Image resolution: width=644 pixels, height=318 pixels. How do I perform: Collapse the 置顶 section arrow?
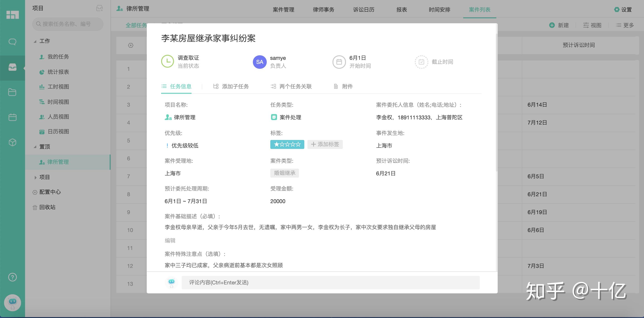tap(35, 147)
